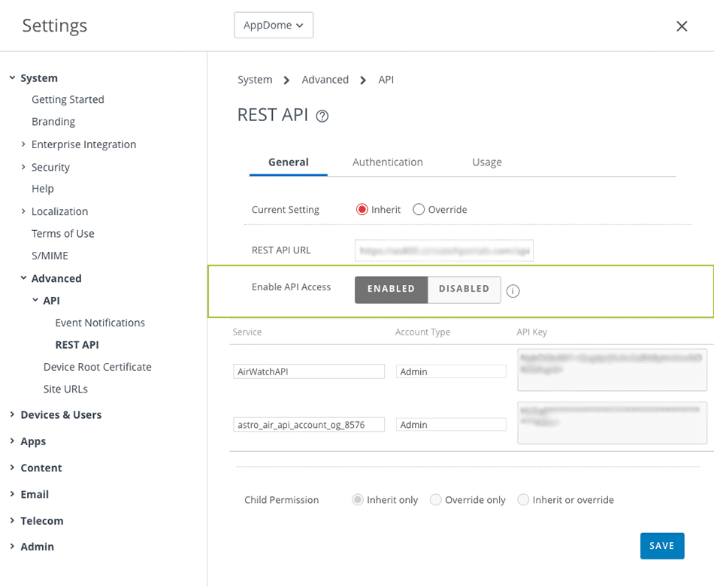This screenshot has height=588, width=714.
Task: Select Override for Current Setting
Action: coord(419,210)
